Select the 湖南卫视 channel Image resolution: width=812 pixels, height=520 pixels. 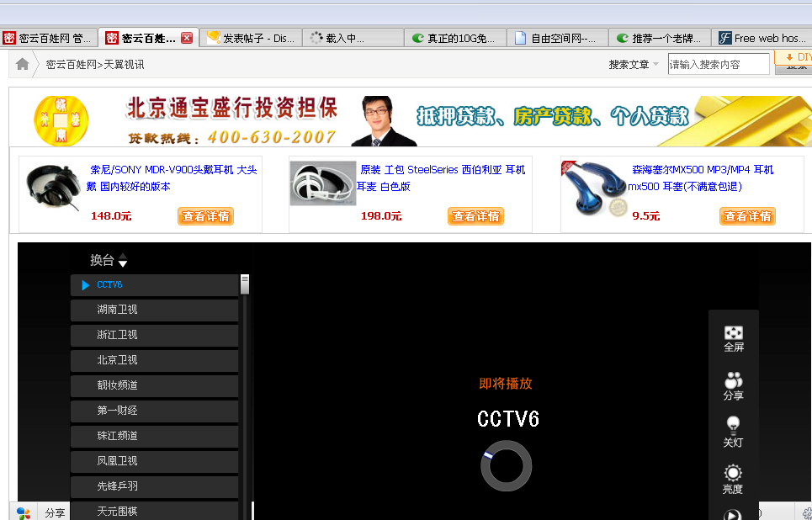154,310
